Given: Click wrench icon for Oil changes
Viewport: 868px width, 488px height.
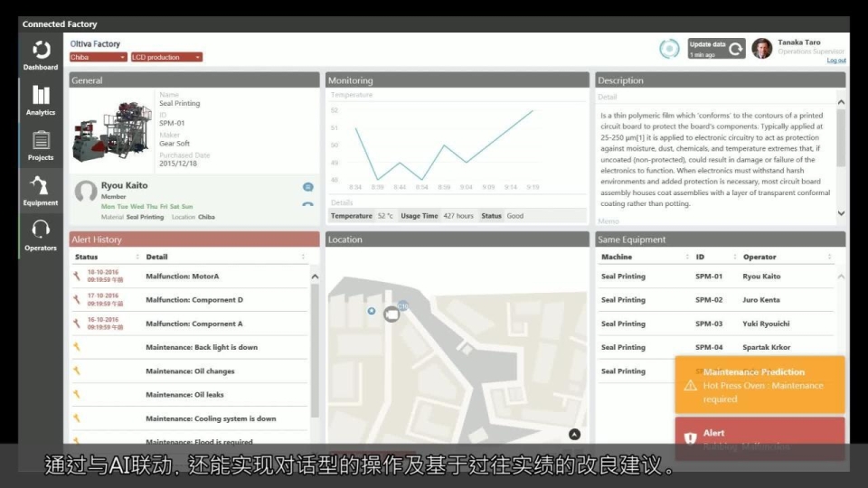Looking at the screenshot, I should (x=76, y=371).
